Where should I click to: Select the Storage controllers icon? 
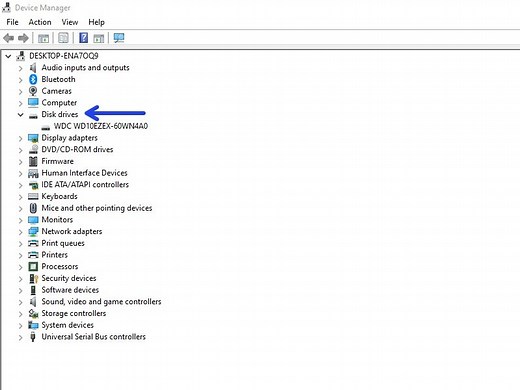33,313
